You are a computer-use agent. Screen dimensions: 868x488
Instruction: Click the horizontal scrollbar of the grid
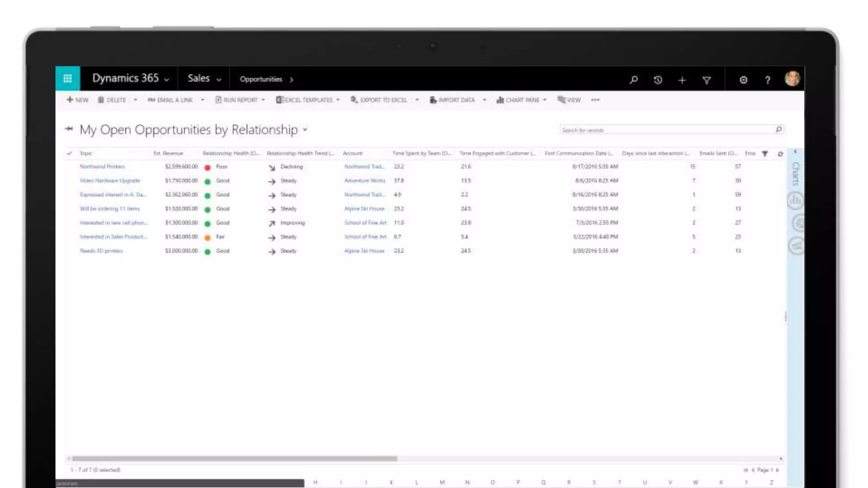[x=234, y=458]
